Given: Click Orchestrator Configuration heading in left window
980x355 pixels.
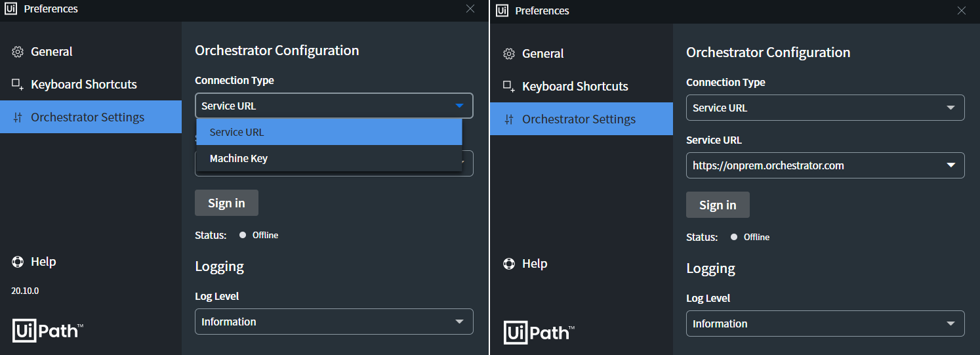Looking at the screenshot, I should point(277,51).
